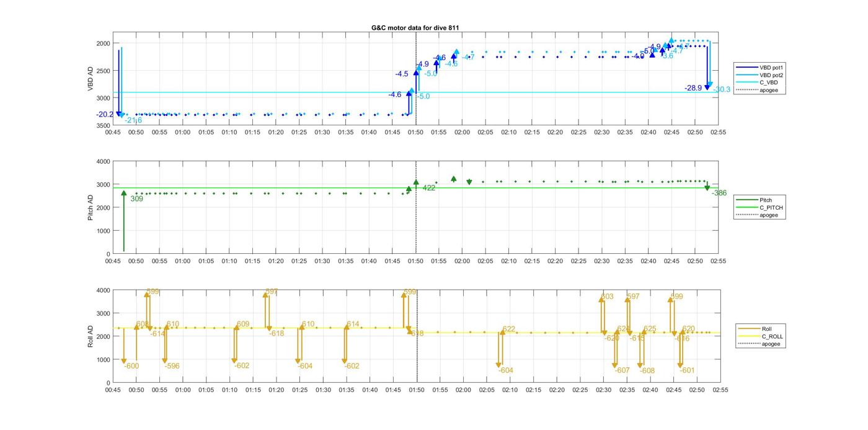Click the '625' roll data label
Viewport: 868px width, 430px height.
pos(650,329)
